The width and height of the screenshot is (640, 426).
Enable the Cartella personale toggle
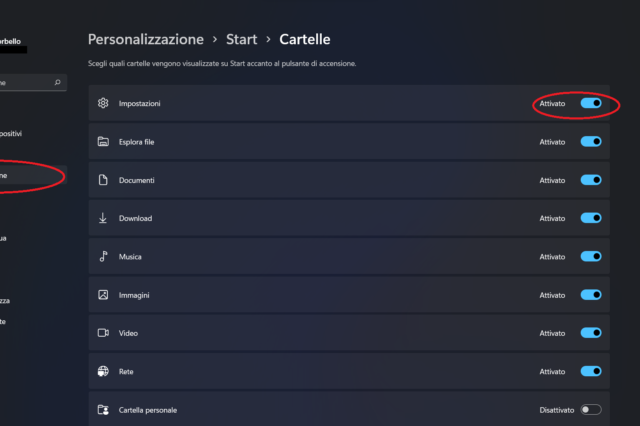[x=591, y=409]
